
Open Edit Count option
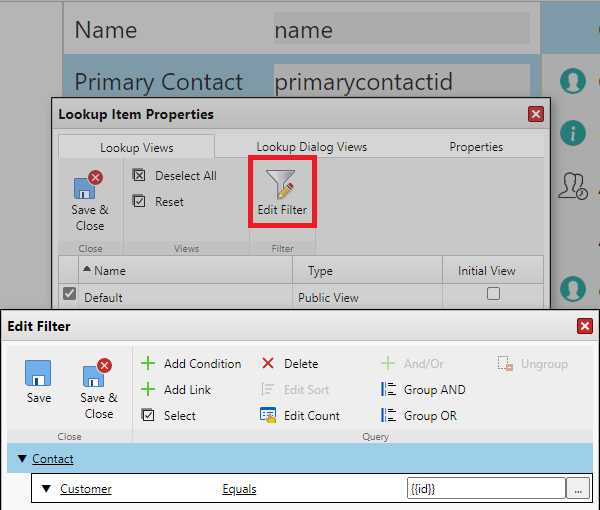(x=300, y=415)
